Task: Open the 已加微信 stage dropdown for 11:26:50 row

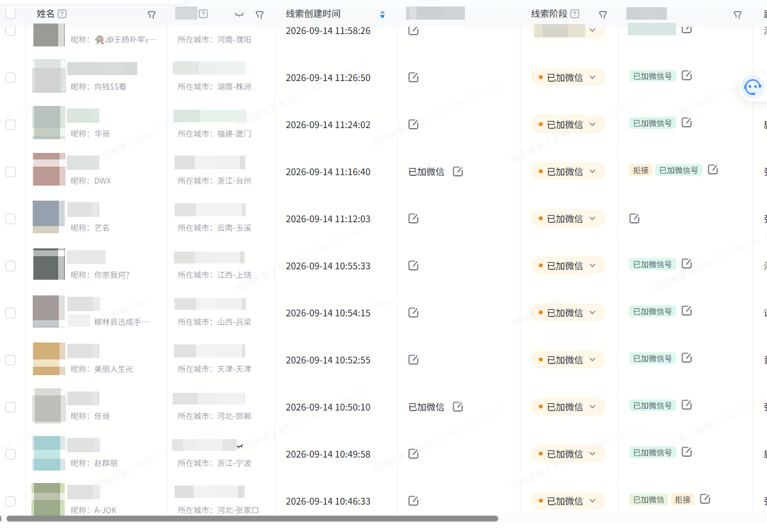Action: (568, 77)
